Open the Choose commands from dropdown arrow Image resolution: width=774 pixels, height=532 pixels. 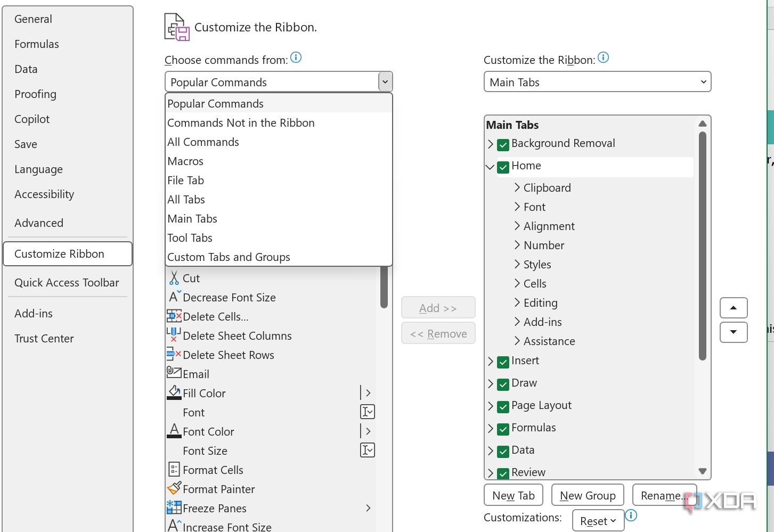(385, 82)
